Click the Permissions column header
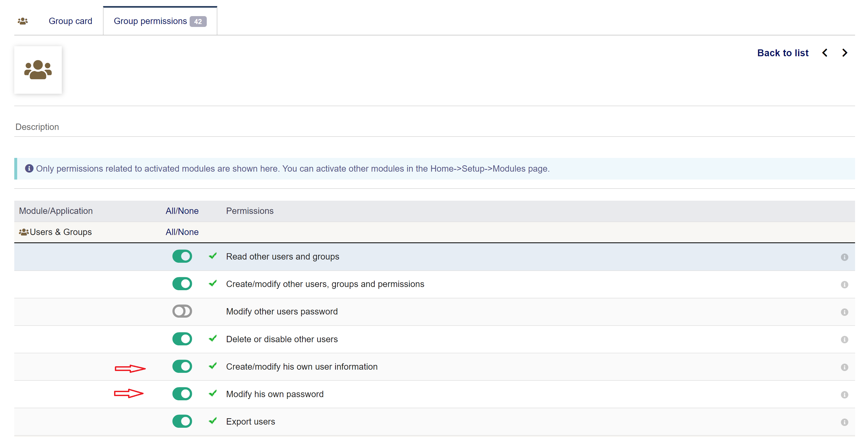The width and height of the screenshot is (868, 437). (x=250, y=211)
